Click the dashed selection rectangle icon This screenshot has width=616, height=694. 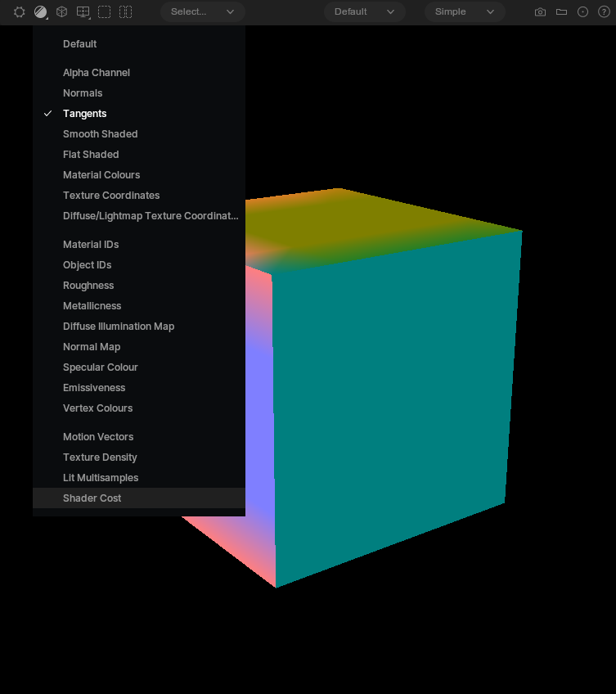[104, 12]
